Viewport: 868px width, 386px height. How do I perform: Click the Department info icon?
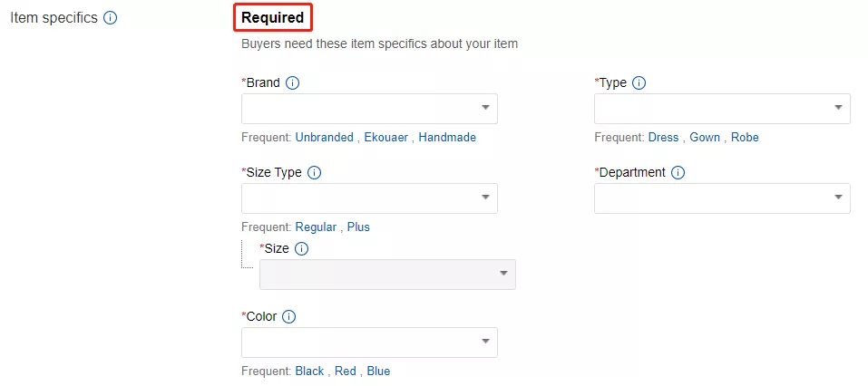click(x=678, y=172)
